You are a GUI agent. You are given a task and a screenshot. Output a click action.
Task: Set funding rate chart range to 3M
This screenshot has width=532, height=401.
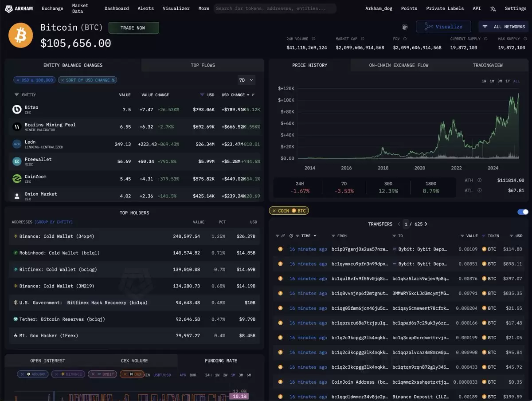point(241,375)
